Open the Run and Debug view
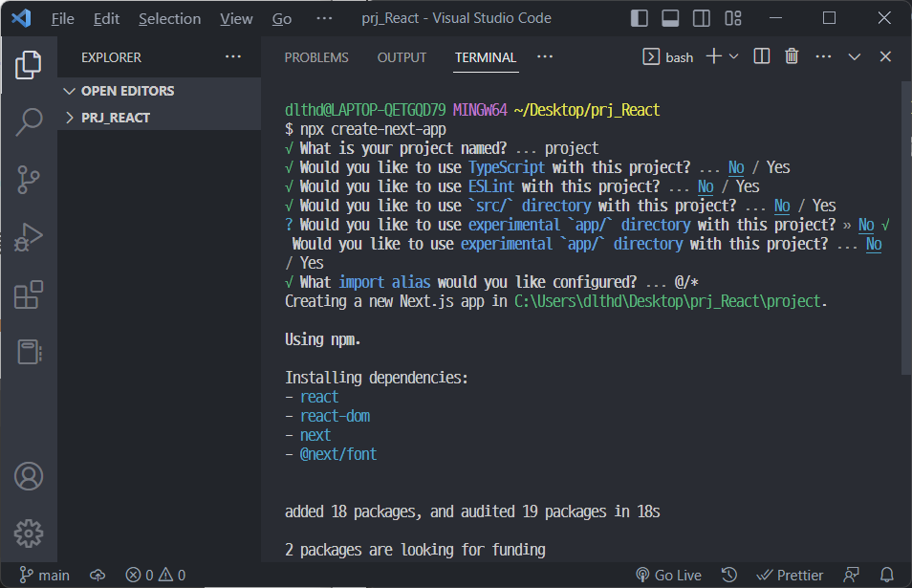Viewport: 912px width, 588px height. 29,237
